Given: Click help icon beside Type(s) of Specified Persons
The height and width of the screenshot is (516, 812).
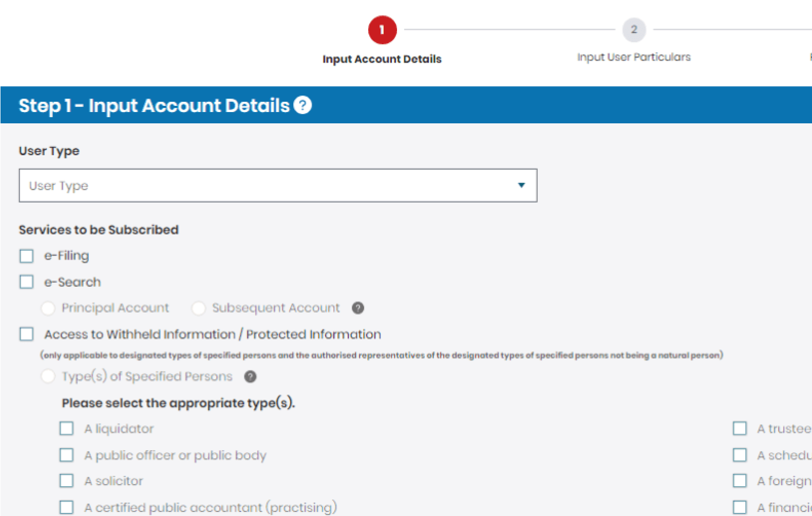Looking at the screenshot, I should click(250, 377).
